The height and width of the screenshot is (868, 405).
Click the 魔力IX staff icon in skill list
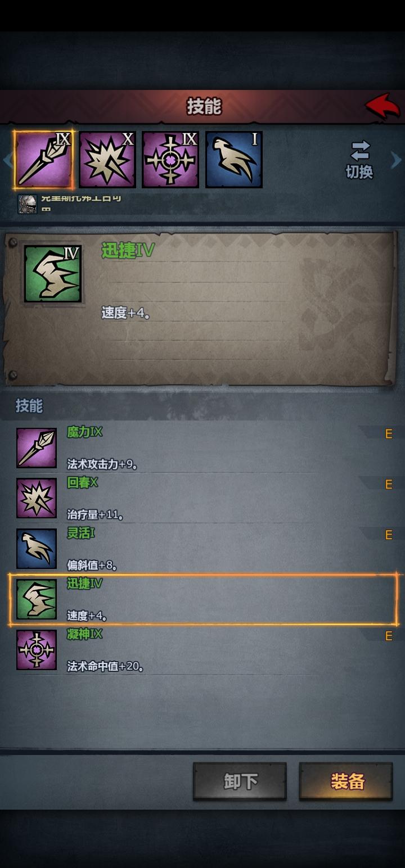tap(37, 448)
